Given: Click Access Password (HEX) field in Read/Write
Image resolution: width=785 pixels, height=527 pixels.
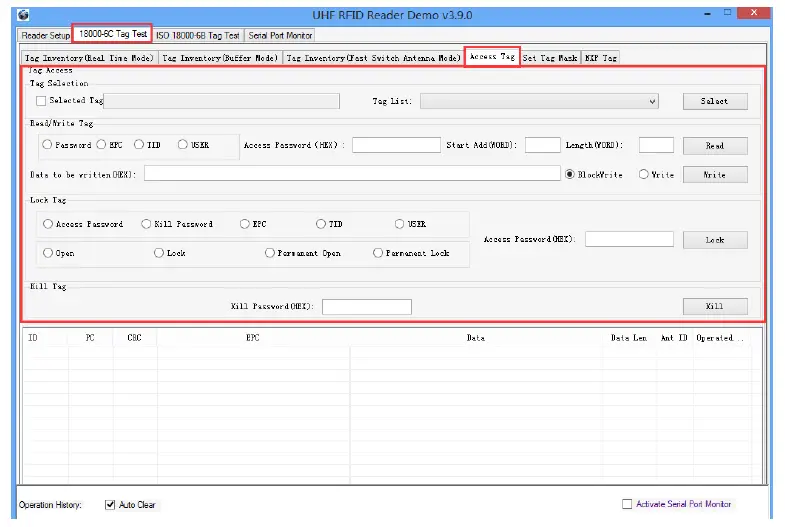Looking at the screenshot, I should (397, 145).
